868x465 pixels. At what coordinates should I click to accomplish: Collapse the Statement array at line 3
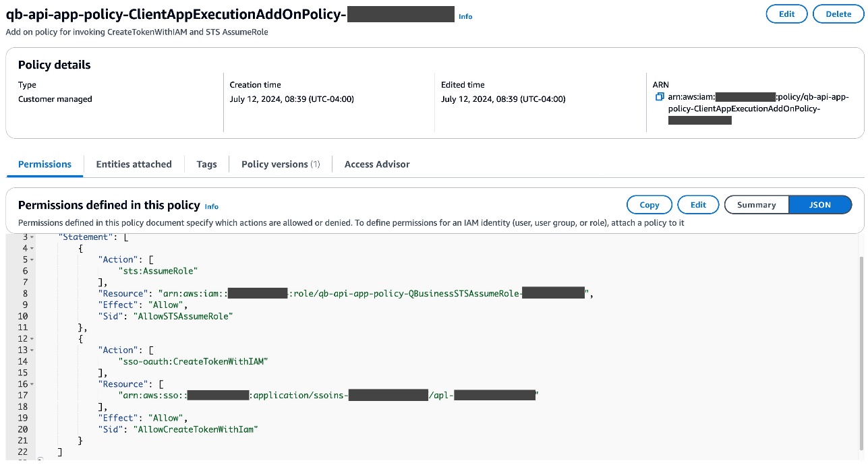(32, 237)
